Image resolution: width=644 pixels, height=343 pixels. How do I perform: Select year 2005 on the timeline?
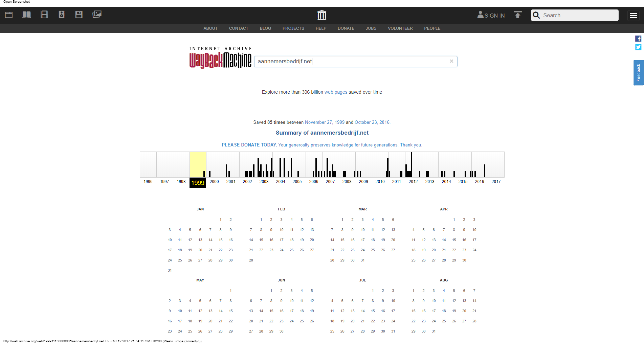click(297, 182)
